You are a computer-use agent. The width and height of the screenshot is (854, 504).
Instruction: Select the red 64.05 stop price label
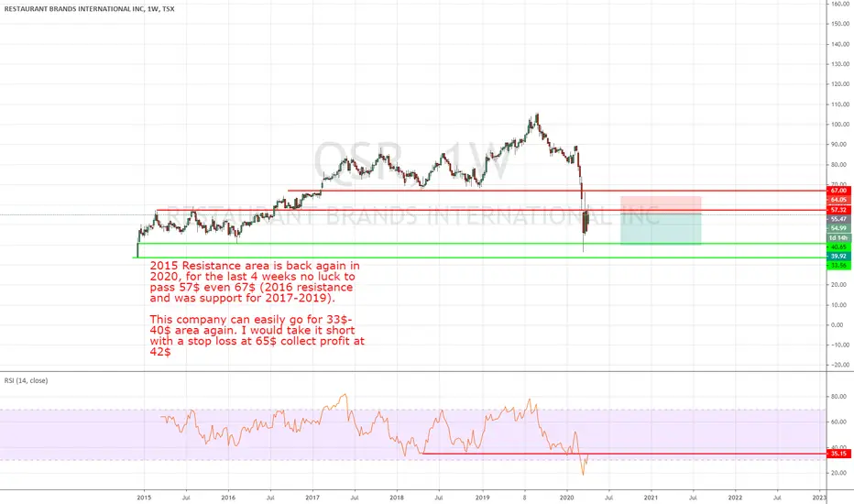point(838,200)
